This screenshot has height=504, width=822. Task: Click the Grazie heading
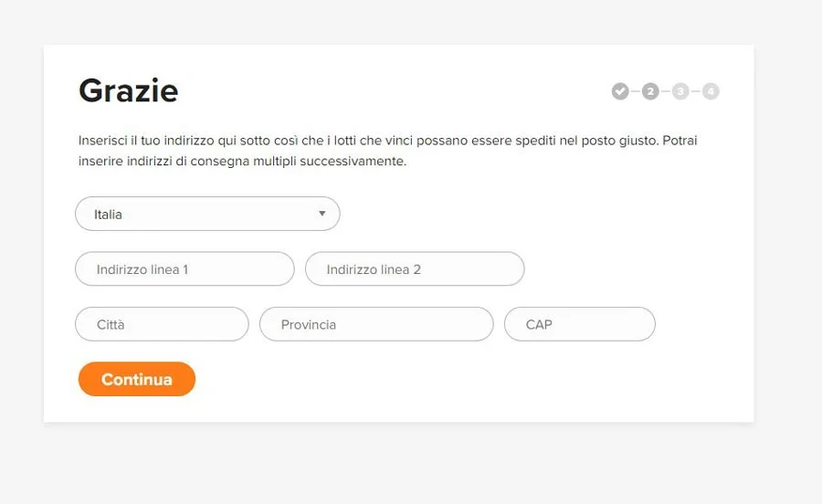point(129,90)
